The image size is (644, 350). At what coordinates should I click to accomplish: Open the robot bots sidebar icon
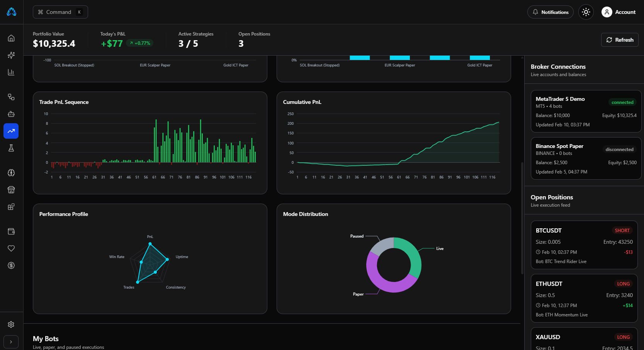[x=11, y=114]
